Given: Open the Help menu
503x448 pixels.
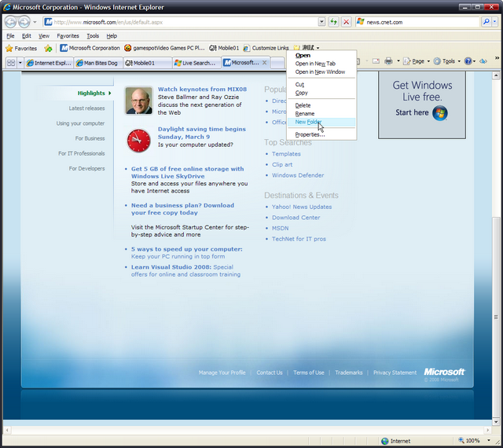Looking at the screenshot, I should pos(112,36).
